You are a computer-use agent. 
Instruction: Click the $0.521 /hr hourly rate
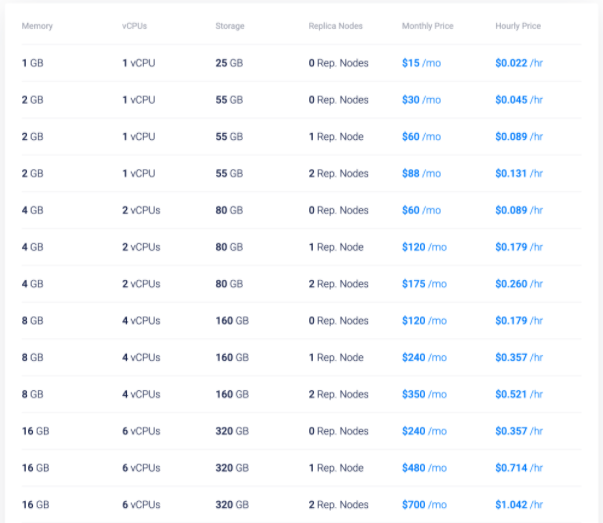click(x=519, y=394)
